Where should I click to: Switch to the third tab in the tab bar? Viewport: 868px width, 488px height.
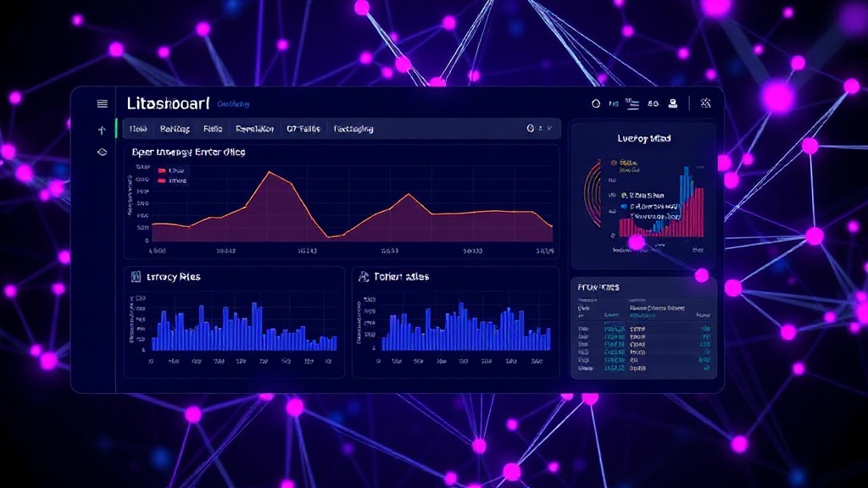[213, 129]
